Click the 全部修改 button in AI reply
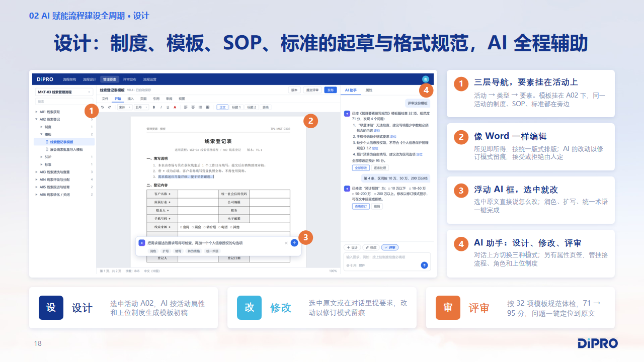The image size is (644, 362). pos(361,168)
